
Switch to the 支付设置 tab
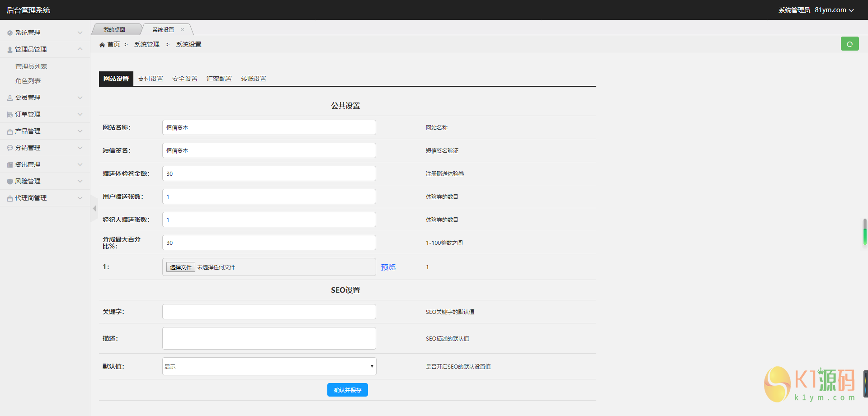pyautogui.click(x=151, y=79)
